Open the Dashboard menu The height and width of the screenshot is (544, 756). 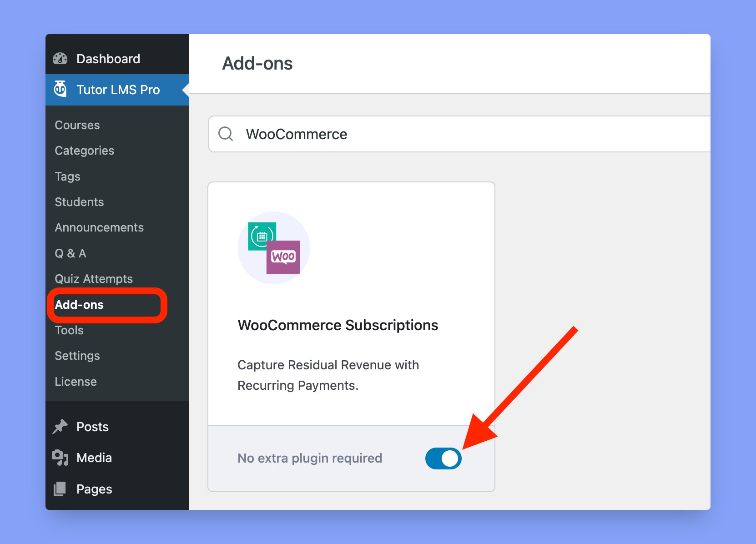click(117, 59)
